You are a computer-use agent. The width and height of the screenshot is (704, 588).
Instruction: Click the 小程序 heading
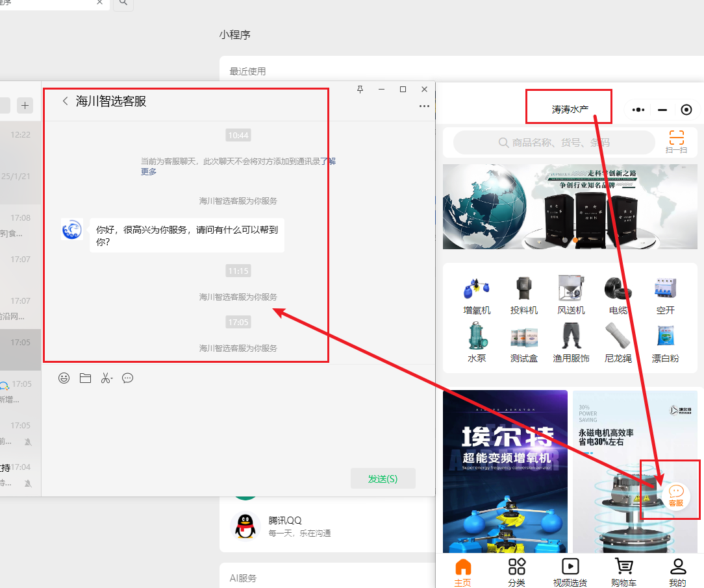click(235, 34)
